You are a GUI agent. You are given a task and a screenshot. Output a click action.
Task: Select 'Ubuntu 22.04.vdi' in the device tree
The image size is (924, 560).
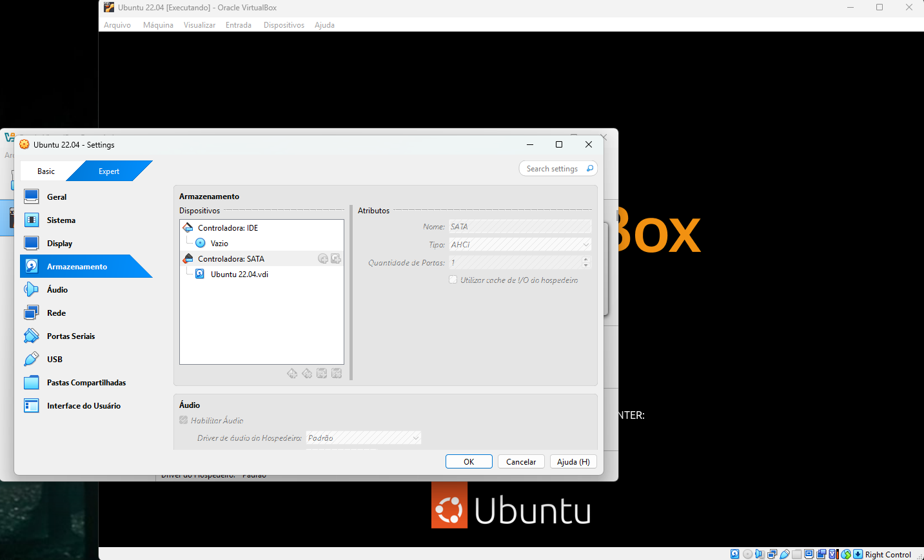coord(239,275)
